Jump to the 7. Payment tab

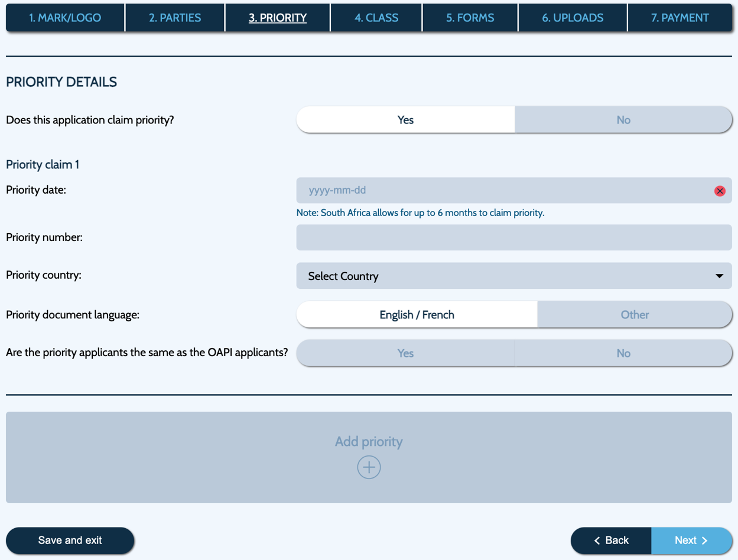pyautogui.click(x=680, y=18)
